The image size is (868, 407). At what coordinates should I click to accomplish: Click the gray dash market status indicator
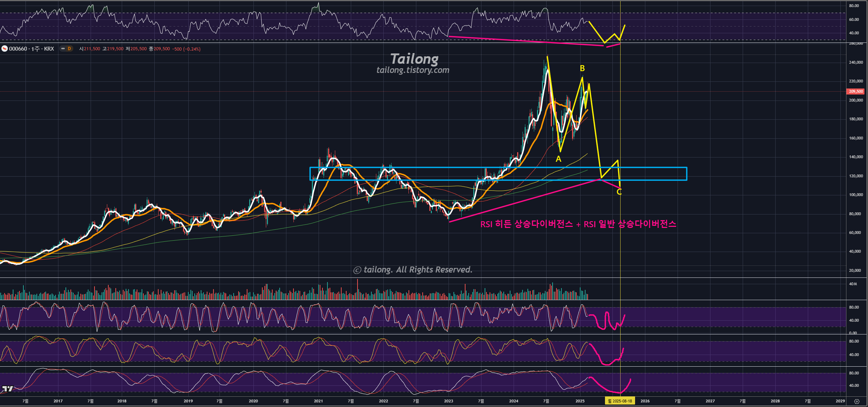tap(63, 49)
